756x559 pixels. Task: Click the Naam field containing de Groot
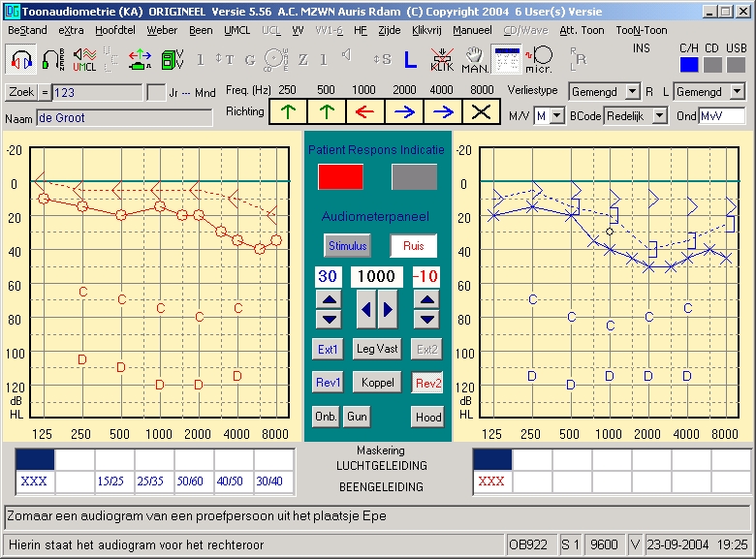point(124,117)
